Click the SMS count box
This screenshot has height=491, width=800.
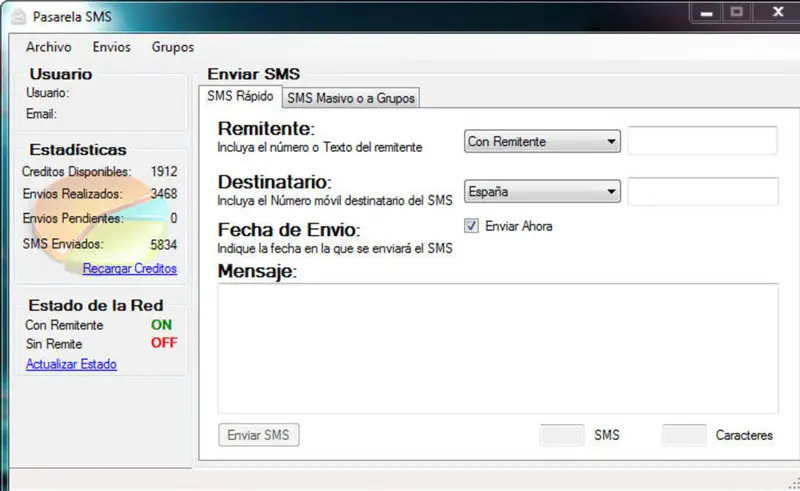point(562,435)
